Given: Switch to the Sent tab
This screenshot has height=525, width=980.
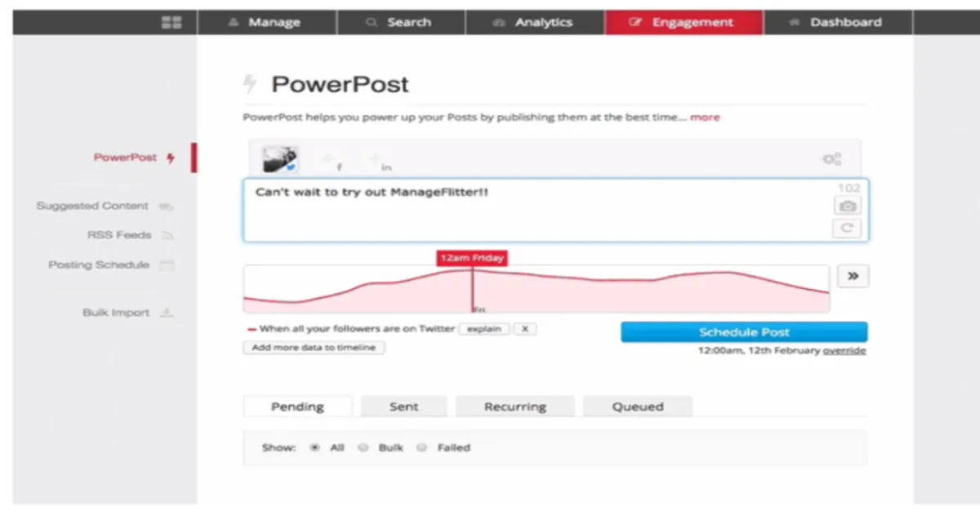Looking at the screenshot, I should tap(403, 407).
